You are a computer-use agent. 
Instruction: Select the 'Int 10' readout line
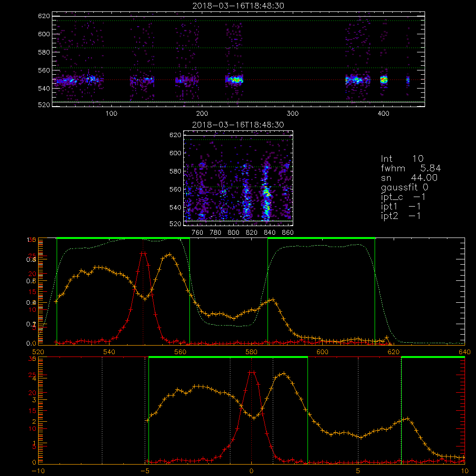402,159
